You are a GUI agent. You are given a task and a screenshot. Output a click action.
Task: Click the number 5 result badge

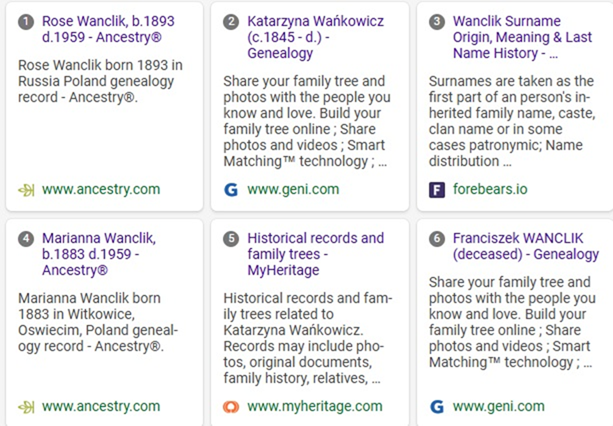point(231,238)
